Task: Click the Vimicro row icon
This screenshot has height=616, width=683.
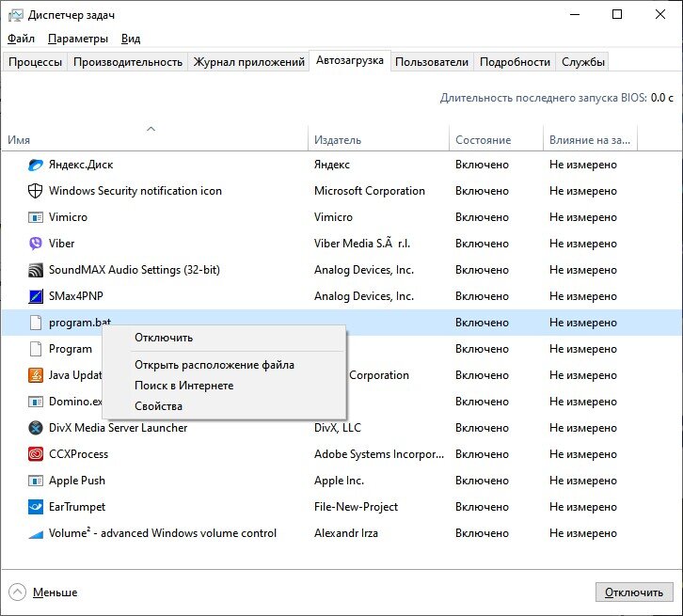Action: 36,217
